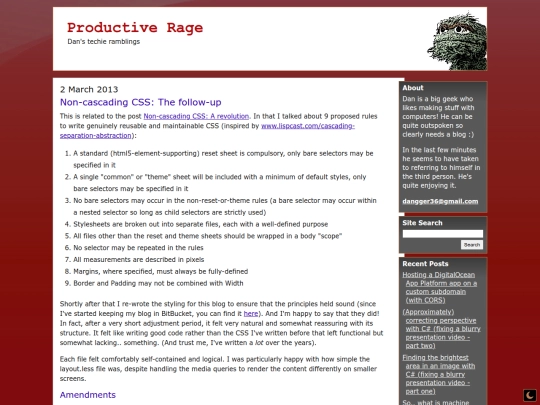Viewport: 540px width, 405px height.
Task: Email dangger36@gmail.com link
Action: click(440, 201)
